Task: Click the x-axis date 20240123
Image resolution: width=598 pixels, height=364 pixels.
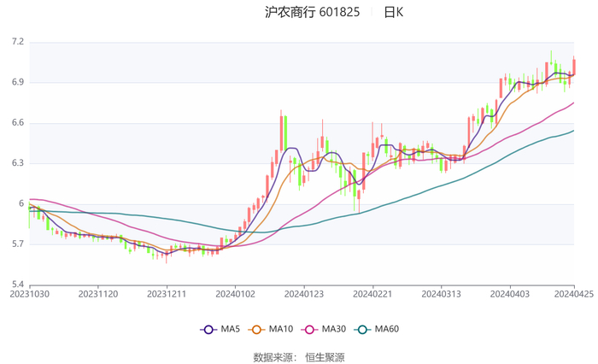Action: pyautogui.click(x=304, y=294)
